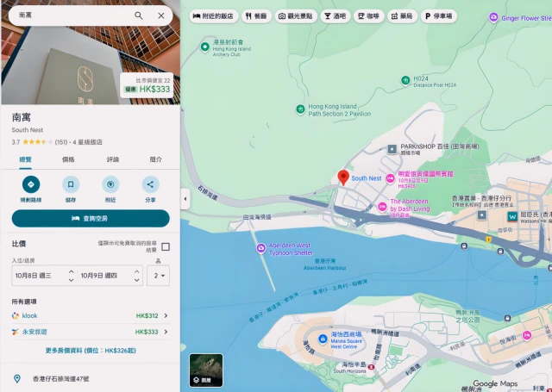Click the address 香港仔石排灣道47號
This screenshot has width=552, height=392.
(61, 379)
